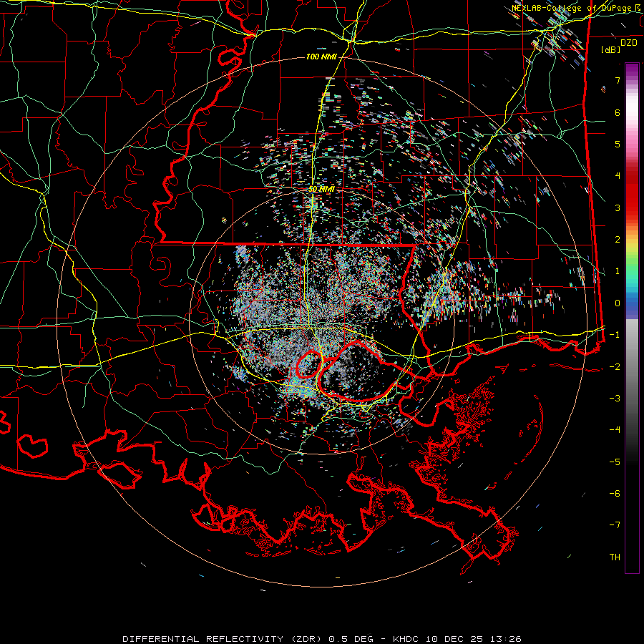Click the "2" value on the color scale

[x=618, y=240]
